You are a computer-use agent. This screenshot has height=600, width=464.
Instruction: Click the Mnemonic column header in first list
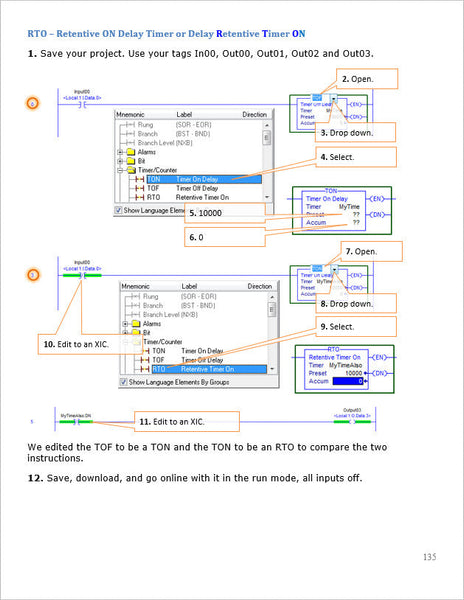(130, 114)
